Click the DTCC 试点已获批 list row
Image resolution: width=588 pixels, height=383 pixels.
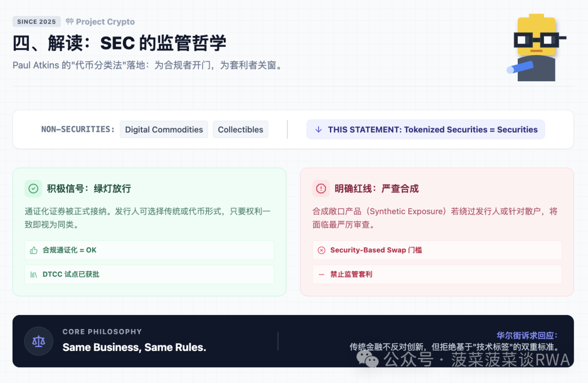point(149,274)
